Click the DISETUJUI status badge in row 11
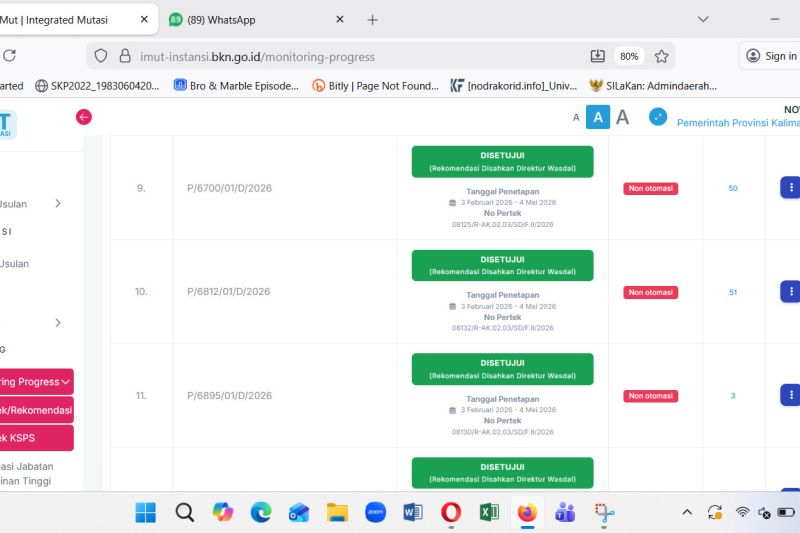The image size is (800, 533). 503,369
